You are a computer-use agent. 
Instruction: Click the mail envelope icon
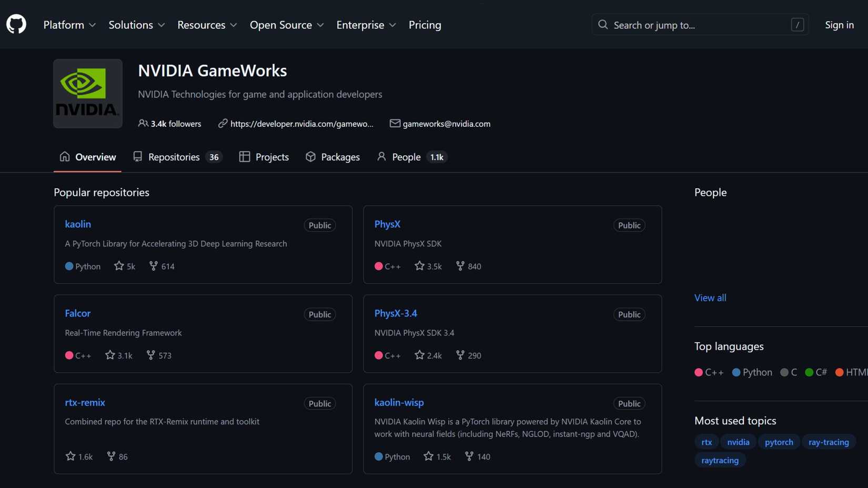pyautogui.click(x=395, y=124)
